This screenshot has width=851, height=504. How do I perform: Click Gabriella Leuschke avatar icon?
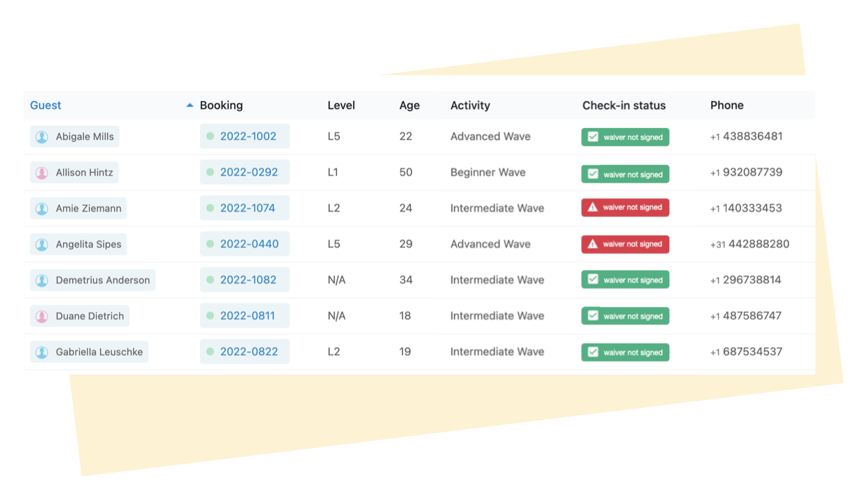(x=42, y=352)
